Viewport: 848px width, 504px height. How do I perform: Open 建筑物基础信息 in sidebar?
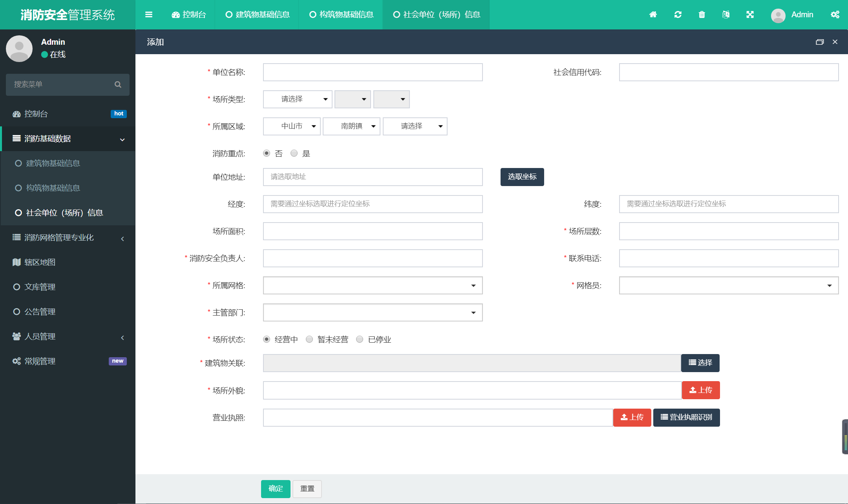[68, 163]
